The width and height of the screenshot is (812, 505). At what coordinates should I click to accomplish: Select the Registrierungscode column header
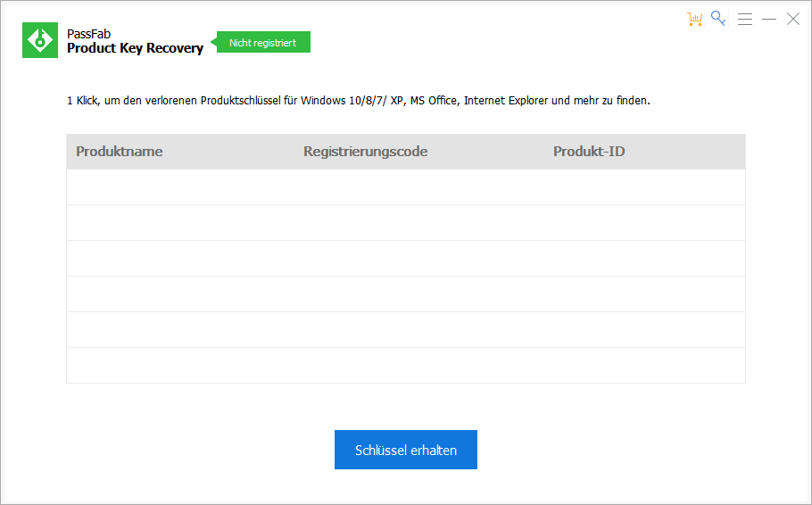(x=366, y=152)
